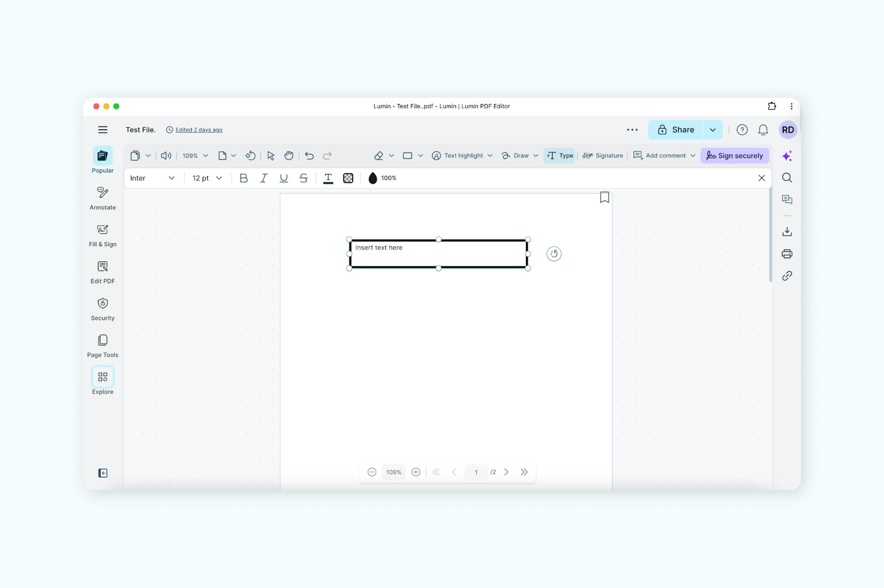884x588 pixels.
Task: Click the page number input field
Action: tap(475, 472)
